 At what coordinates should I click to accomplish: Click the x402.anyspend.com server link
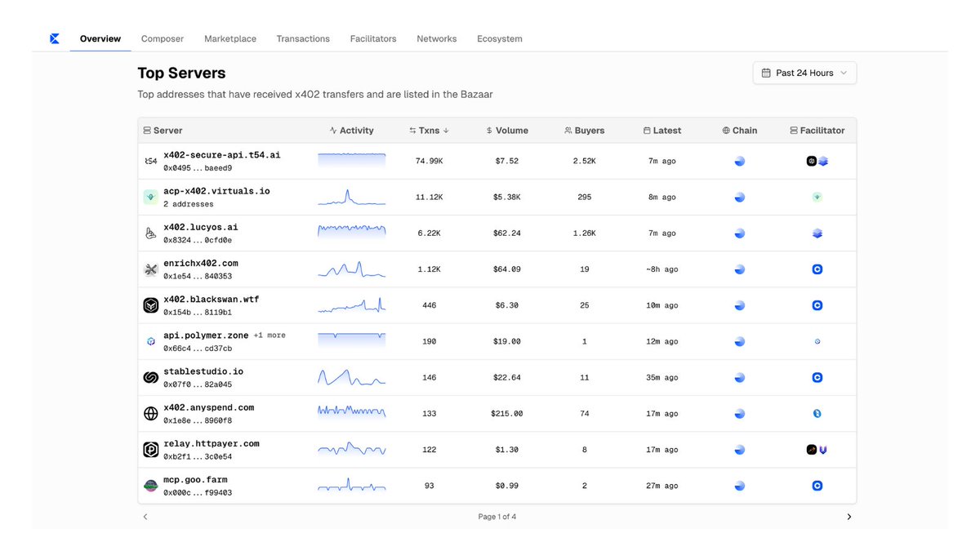(208, 407)
